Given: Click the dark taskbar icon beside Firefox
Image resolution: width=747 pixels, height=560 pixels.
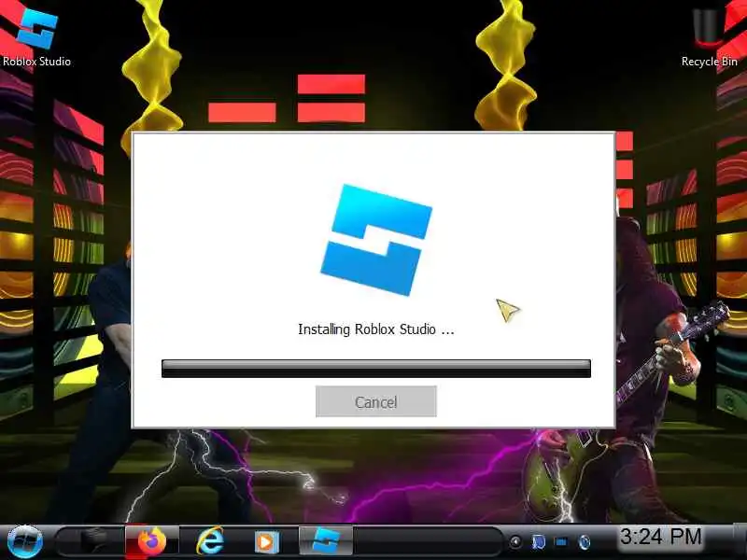Looking at the screenshot, I should [x=94, y=540].
